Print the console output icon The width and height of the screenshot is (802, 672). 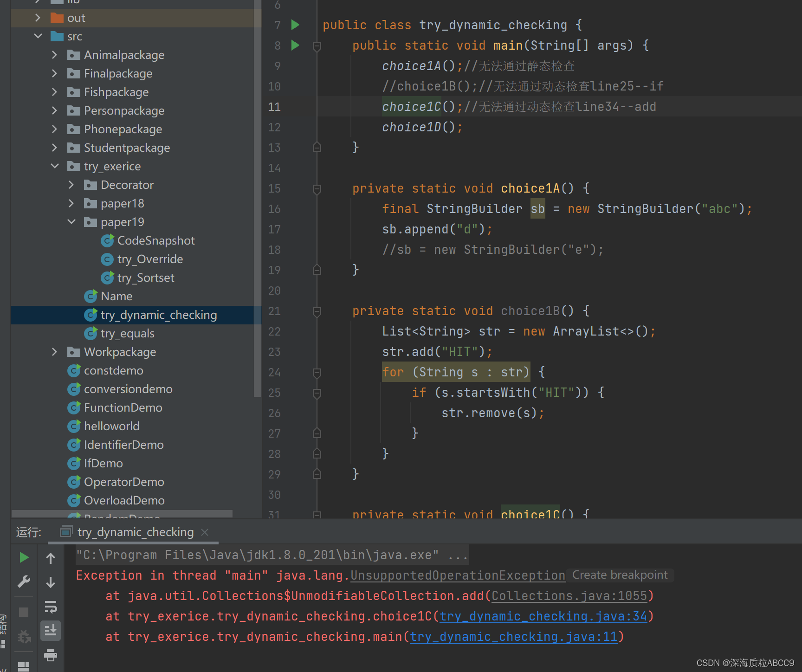click(51, 655)
